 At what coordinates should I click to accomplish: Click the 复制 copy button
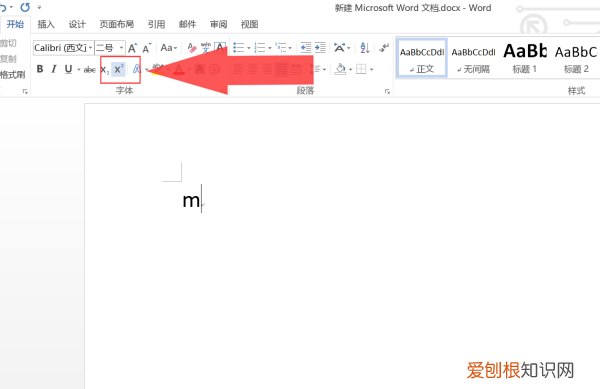pyautogui.click(x=8, y=59)
